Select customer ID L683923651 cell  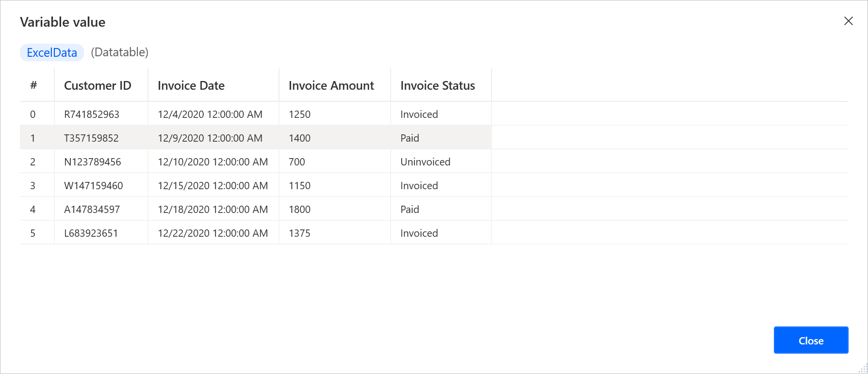coord(91,233)
